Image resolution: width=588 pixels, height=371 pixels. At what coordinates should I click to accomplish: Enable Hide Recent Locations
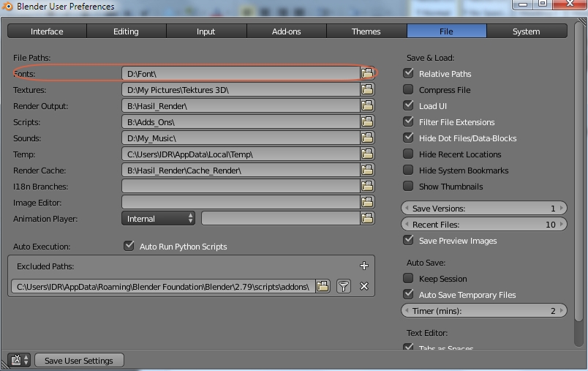coord(408,154)
